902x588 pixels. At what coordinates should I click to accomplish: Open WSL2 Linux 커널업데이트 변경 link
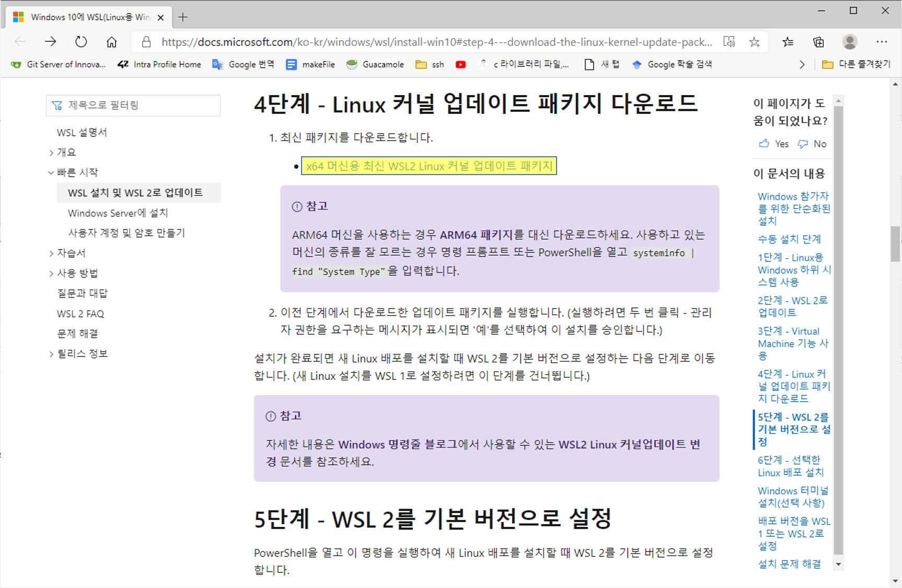483,453
